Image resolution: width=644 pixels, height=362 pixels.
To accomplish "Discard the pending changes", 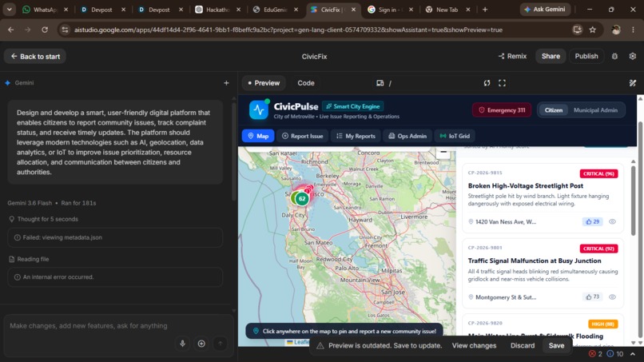I will click(x=523, y=345).
